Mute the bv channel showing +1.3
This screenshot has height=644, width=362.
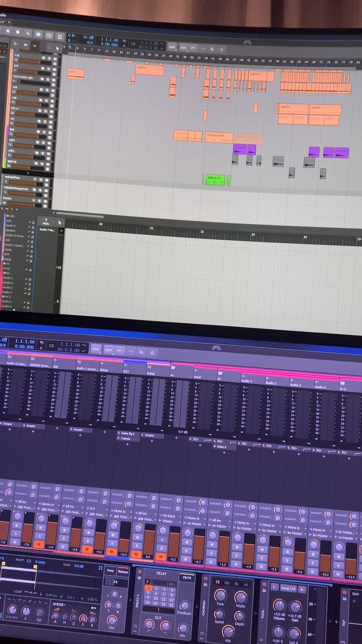click(x=211, y=562)
